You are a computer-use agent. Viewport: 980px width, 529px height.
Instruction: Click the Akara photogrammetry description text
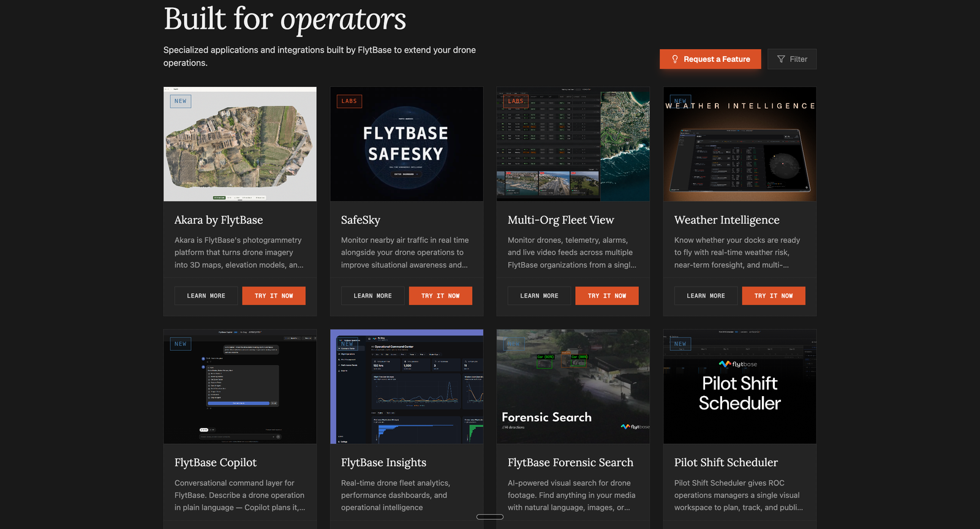pyautogui.click(x=239, y=252)
